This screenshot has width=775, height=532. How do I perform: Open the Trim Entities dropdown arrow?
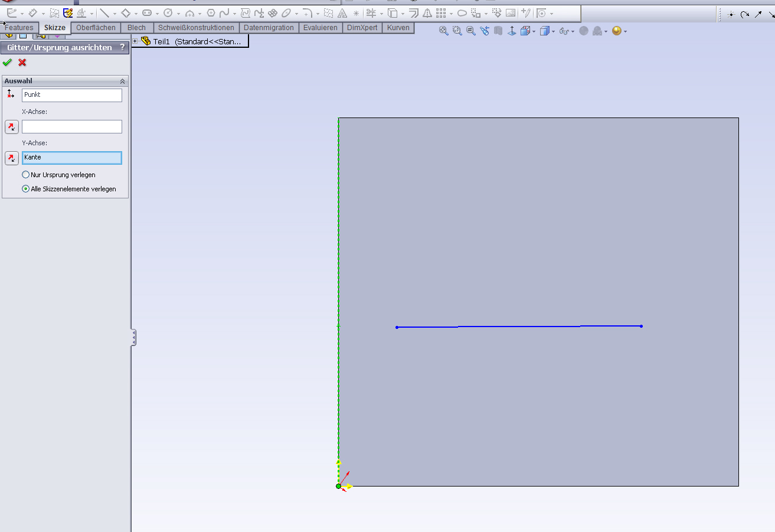[382, 14]
